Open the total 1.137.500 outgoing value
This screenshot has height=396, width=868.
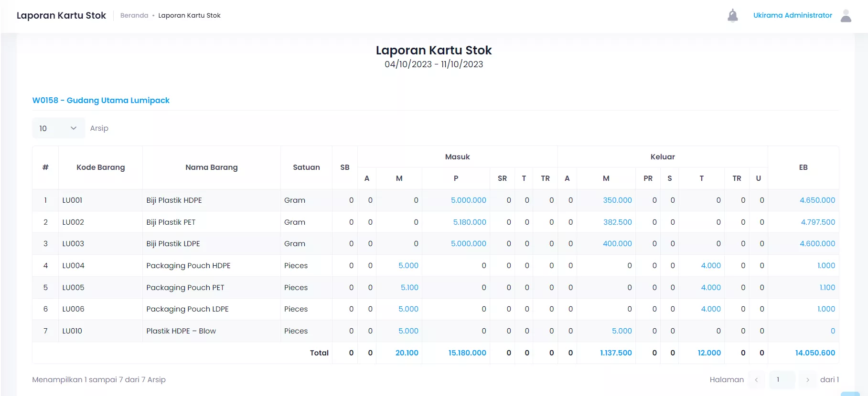pyautogui.click(x=616, y=353)
